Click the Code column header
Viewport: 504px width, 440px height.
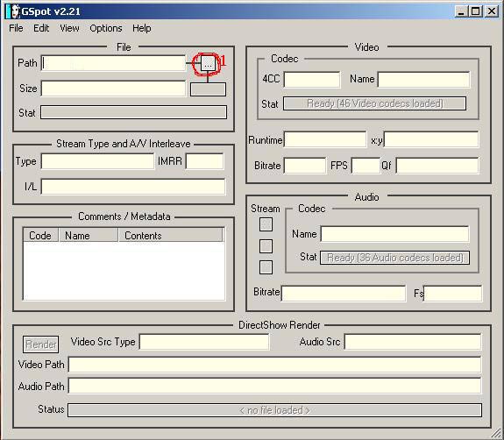(40, 235)
